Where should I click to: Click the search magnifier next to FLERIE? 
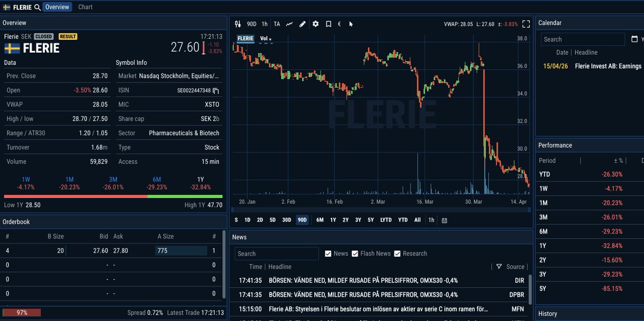click(x=37, y=7)
